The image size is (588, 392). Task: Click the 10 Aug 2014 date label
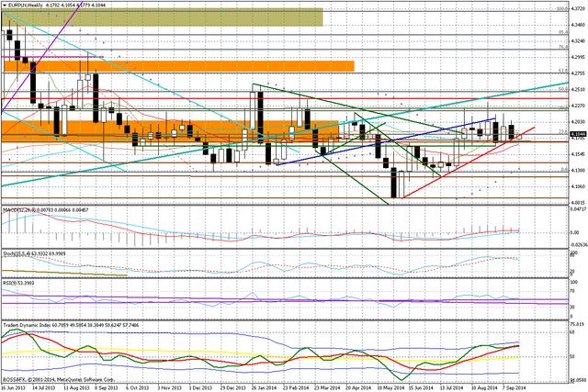pos(484,387)
